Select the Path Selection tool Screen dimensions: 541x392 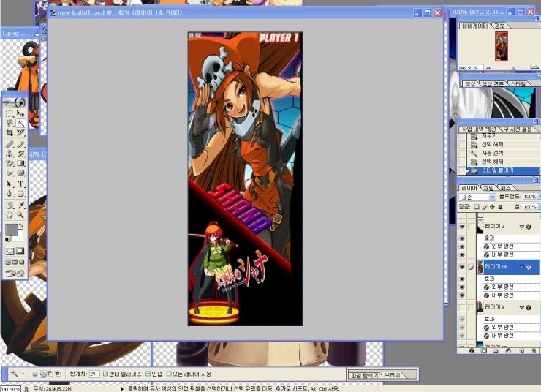(10, 184)
